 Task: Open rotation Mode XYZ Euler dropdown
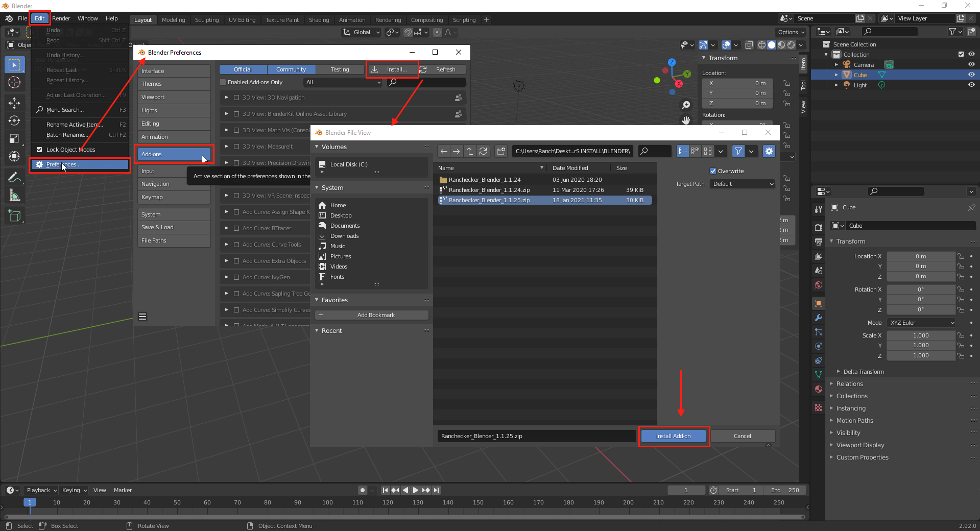(x=921, y=323)
